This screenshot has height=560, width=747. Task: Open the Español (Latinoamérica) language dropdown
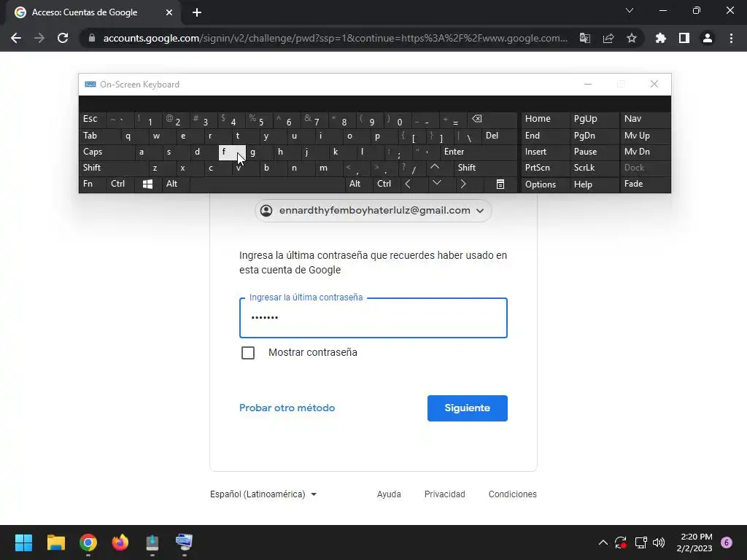263,494
